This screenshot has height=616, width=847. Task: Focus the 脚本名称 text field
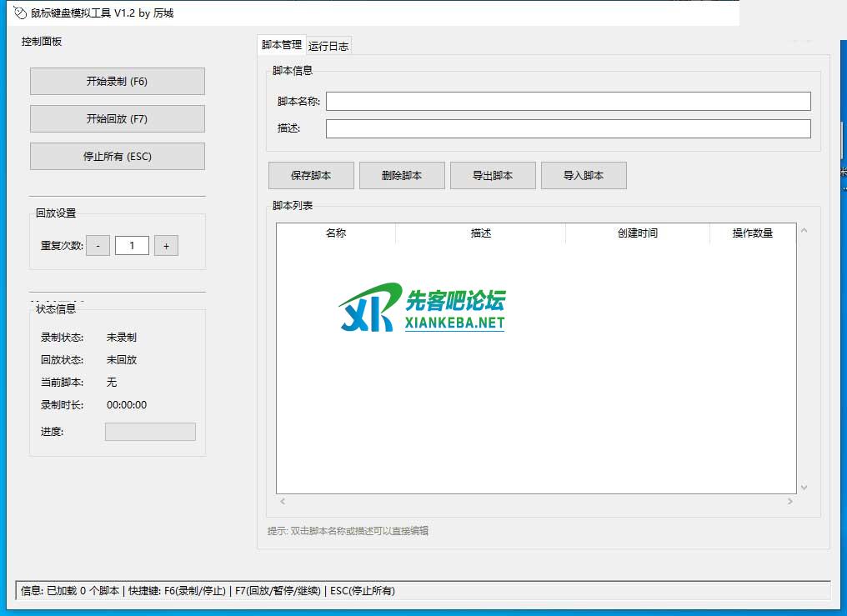[x=568, y=102]
